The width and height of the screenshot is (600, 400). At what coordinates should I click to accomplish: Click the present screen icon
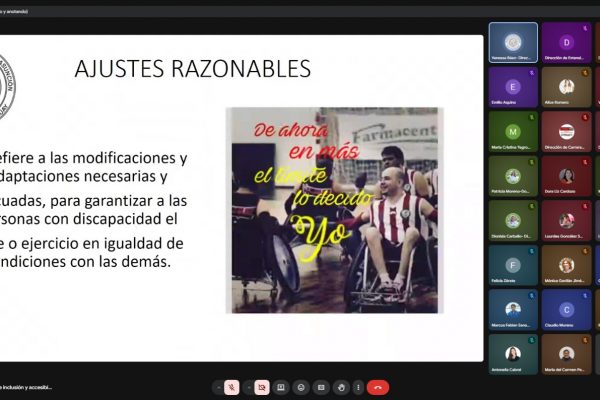pyautogui.click(x=281, y=387)
